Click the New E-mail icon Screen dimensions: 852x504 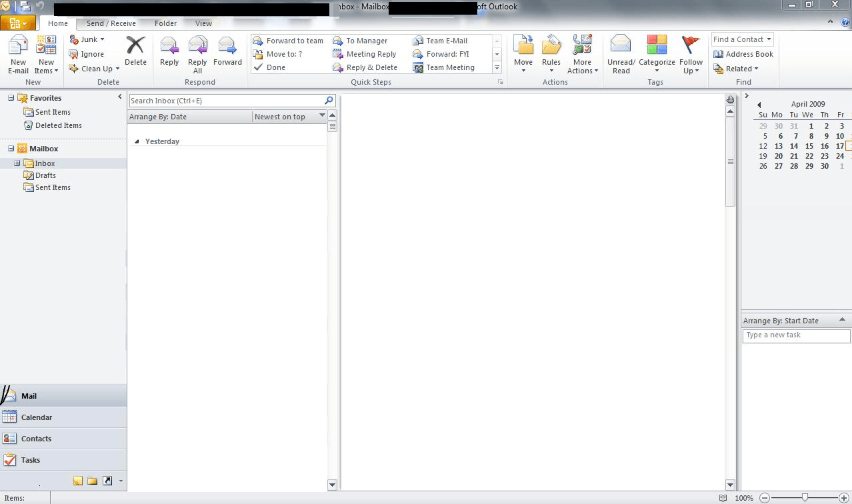18,48
